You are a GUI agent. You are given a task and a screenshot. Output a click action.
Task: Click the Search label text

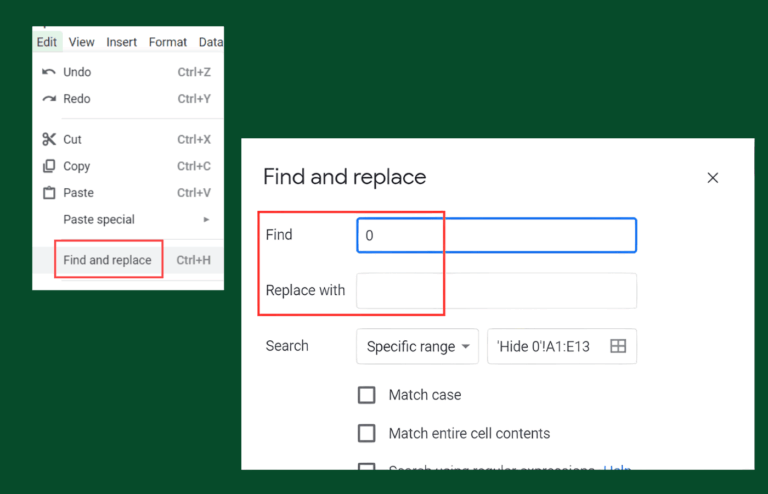287,346
